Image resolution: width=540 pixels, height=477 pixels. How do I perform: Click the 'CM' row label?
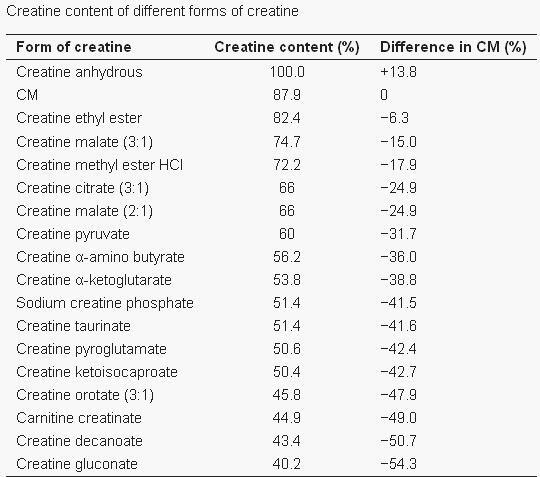(x=27, y=95)
